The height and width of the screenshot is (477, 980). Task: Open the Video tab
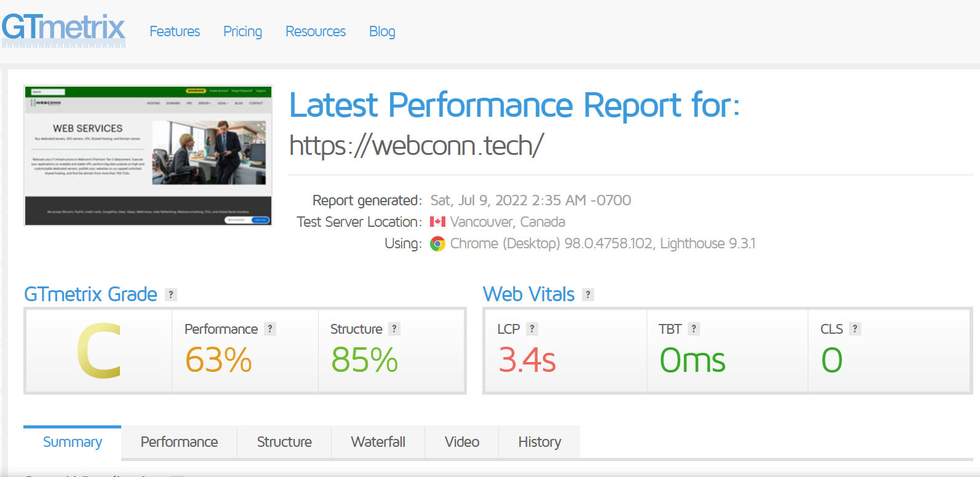click(461, 442)
